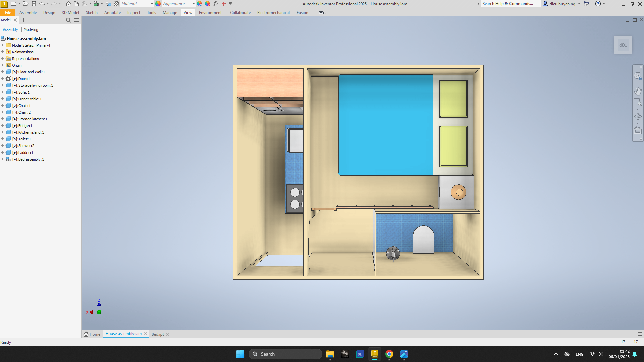Open the Inspect ribbon tab
Viewport: 644px width, 362px height.
(x=133, y=13)
